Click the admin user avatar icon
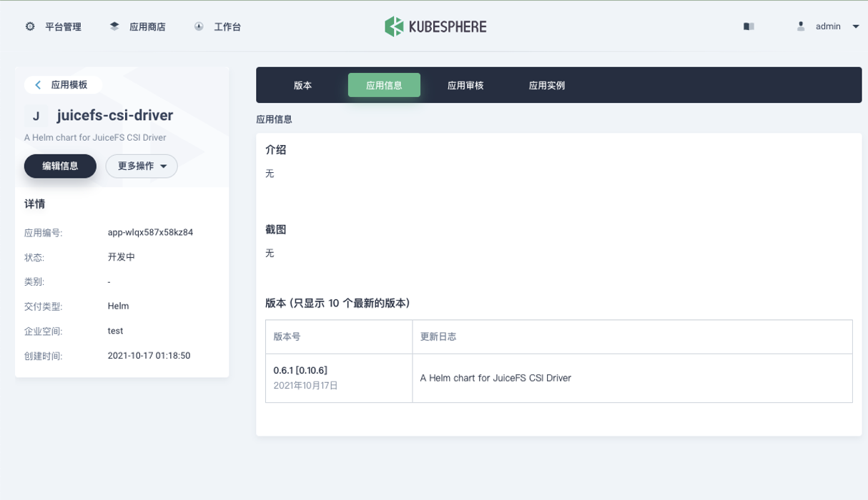The height and width of the screenshot is (500, 868). (801, 26)
